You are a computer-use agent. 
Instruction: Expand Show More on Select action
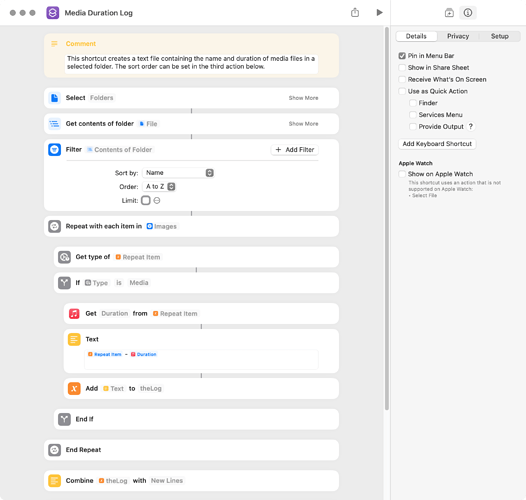[303, 98]
